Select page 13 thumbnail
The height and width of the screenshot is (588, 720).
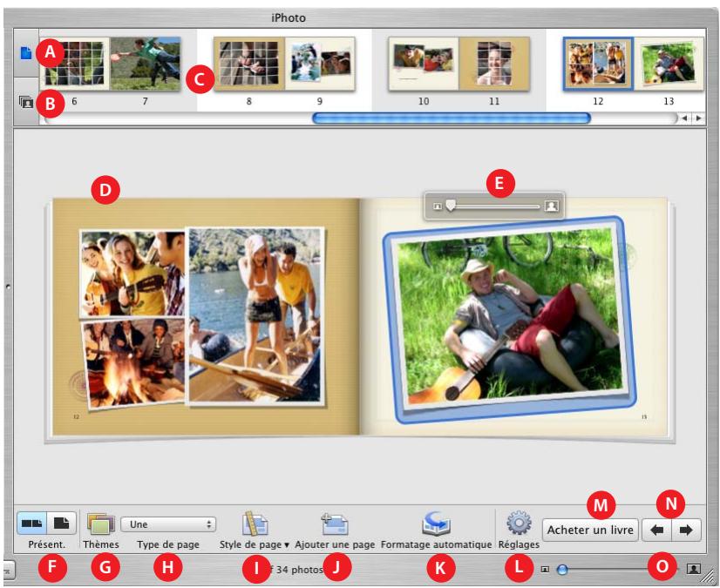pyautogui.click(x=669, y=64)
